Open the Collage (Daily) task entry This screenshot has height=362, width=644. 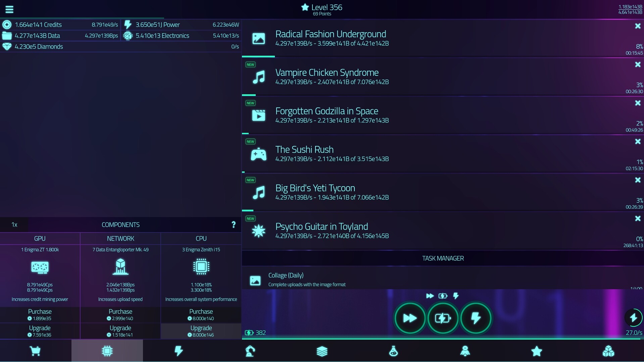point(336,279)
